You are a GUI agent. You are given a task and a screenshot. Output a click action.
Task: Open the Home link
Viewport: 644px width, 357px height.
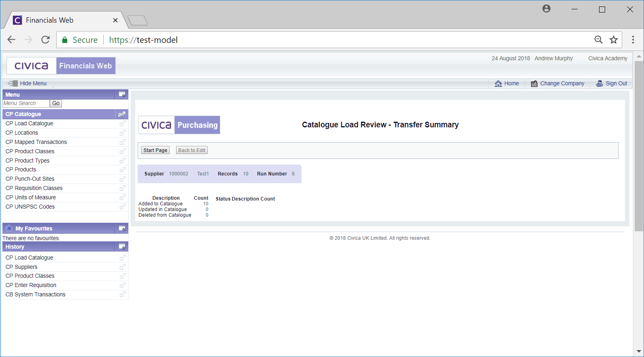coord(512,83)
